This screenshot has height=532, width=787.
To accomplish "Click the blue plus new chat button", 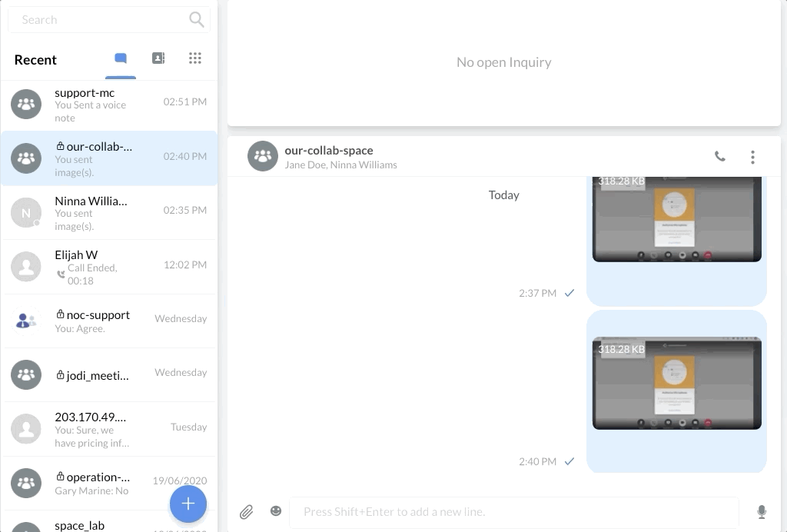I will coord(188,504).
